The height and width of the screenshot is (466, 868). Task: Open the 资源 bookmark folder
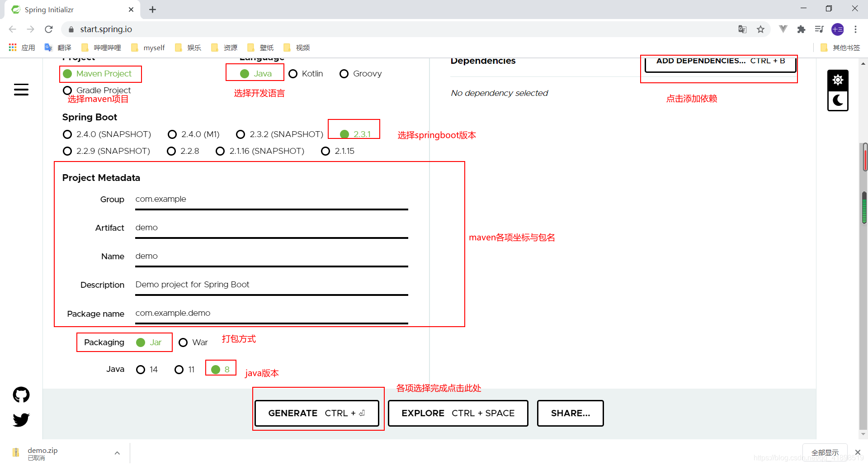(224, 48)
